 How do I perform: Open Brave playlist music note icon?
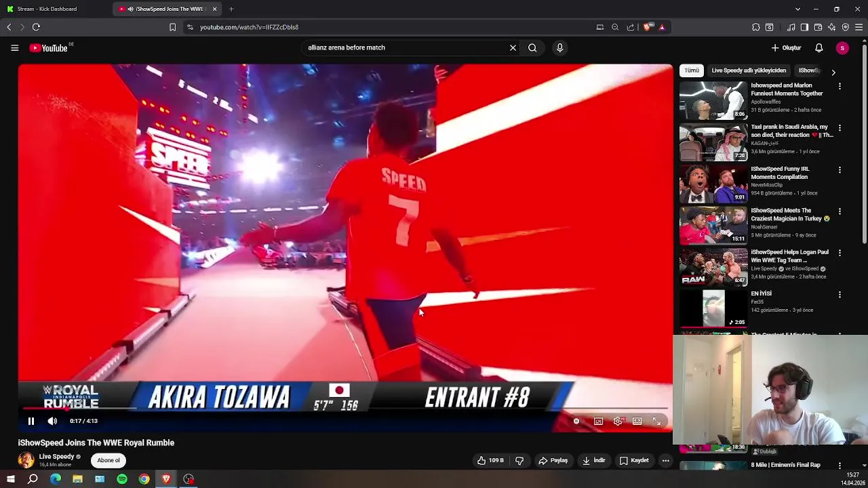791,27
